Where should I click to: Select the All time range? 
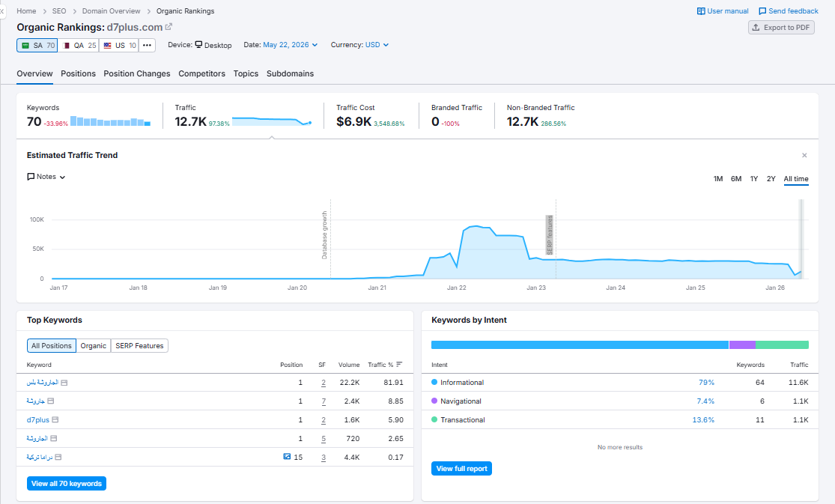click(796, 179)
